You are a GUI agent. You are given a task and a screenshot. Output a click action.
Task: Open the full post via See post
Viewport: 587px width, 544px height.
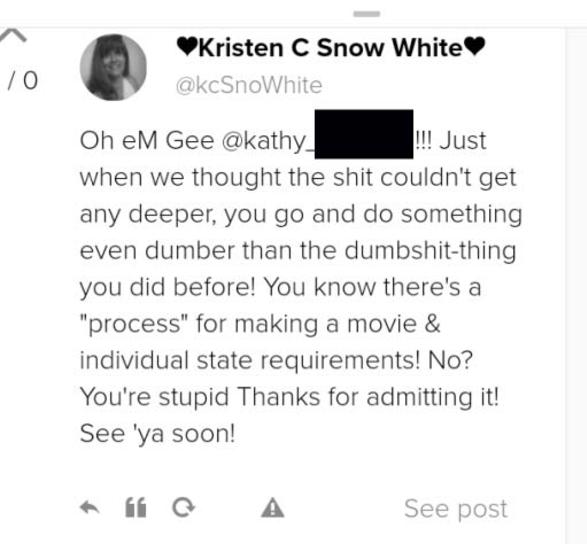coord(456,509)
